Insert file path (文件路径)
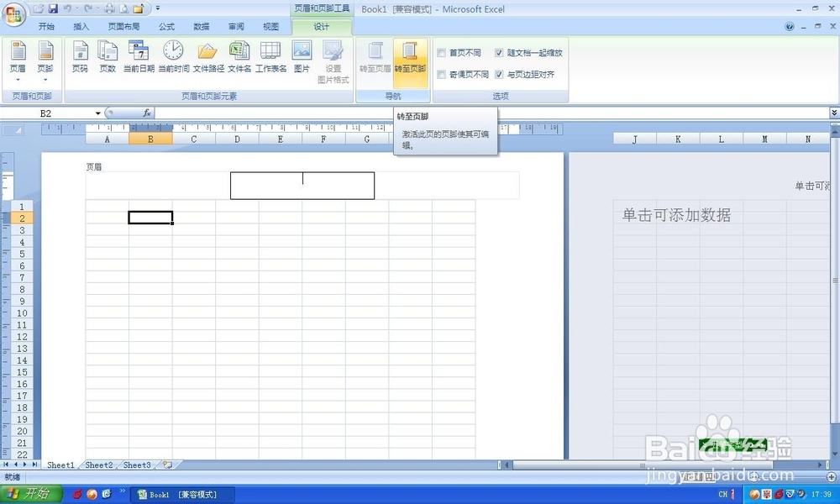 pyautogui.click(x=208, y=57)
